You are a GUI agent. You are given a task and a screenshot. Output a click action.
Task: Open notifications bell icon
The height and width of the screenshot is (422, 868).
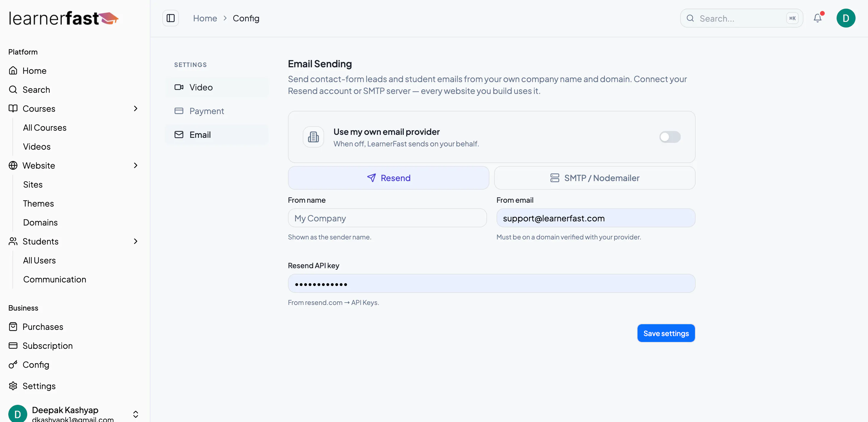[818, 18]
